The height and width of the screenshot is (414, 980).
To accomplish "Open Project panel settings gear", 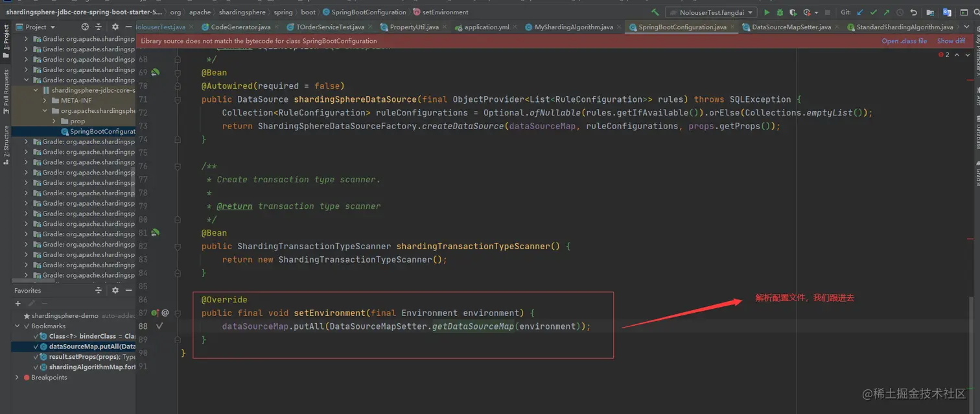I will click(x=115, y=27).
